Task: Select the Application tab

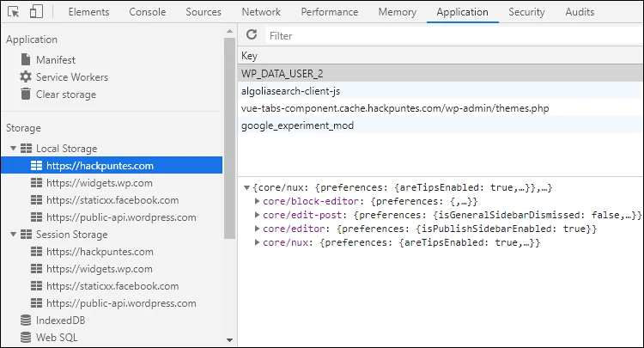Action: [x=463, y=12]
